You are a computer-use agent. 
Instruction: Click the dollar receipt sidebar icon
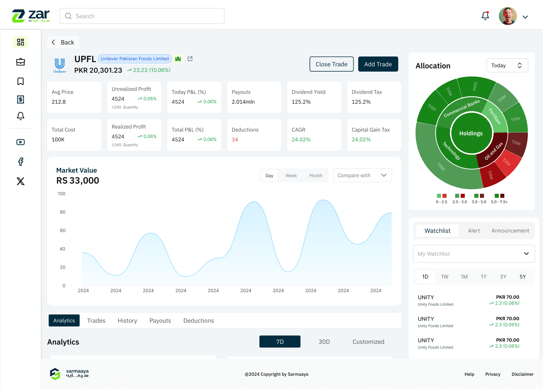20,99
